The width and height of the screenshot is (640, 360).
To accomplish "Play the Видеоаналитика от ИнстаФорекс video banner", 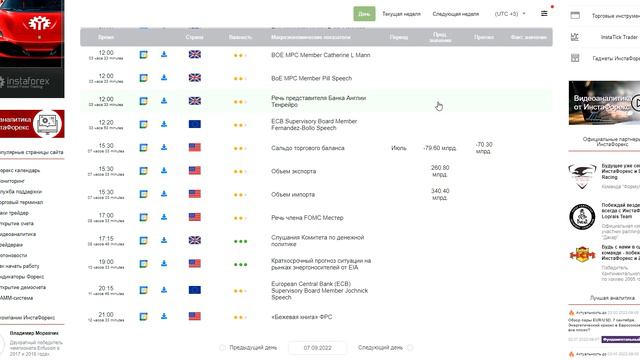I will pos(604,102).
